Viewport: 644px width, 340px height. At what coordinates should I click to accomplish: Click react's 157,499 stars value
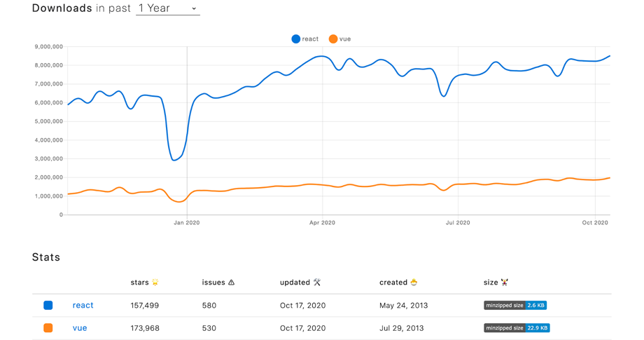[145, 306]
